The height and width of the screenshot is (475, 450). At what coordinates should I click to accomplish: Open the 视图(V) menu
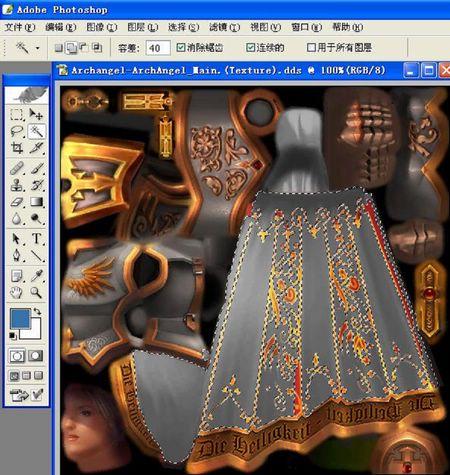[x=265, y=27]
